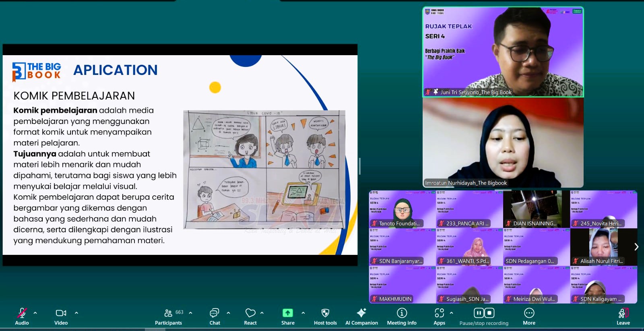Pause the meeting recording
Screen dimensions: 644x331
point(479,313)
